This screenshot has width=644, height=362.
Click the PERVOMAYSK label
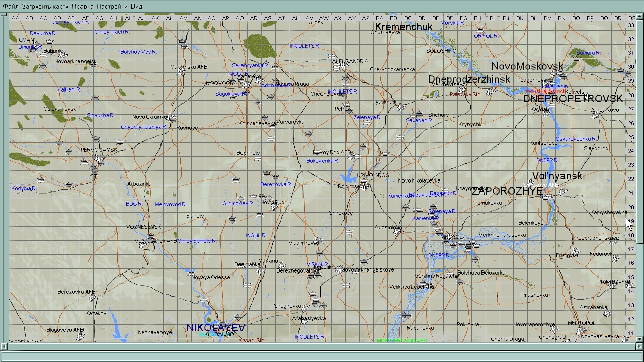click(99, 150)
